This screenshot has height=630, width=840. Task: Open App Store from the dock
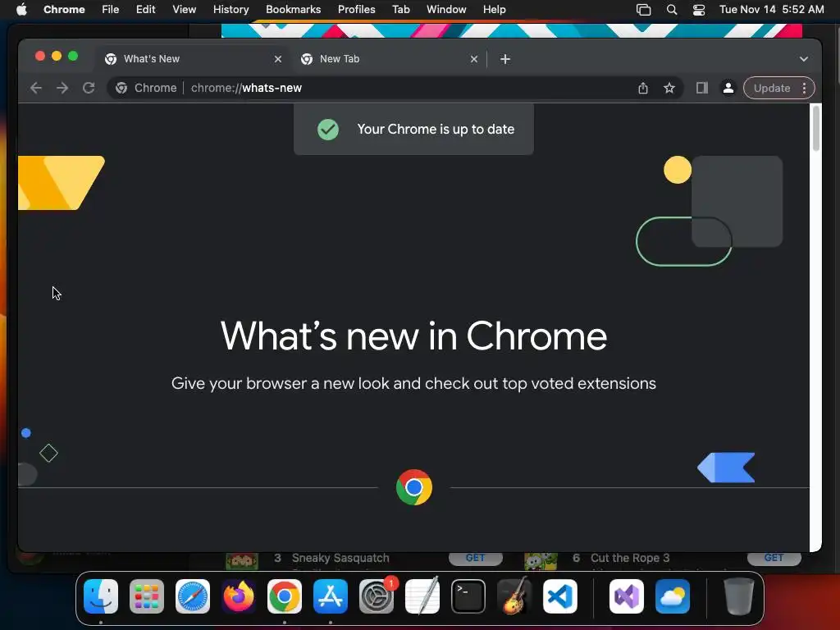point(331,596)
